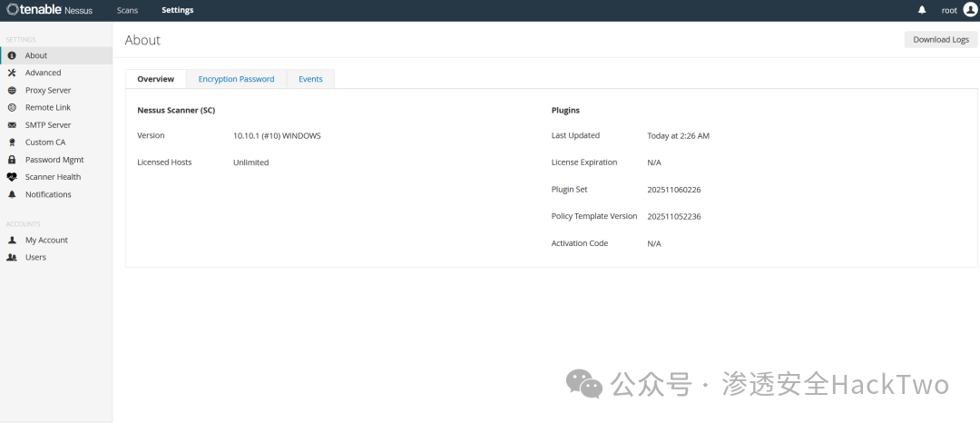
Task: Open the Advanced settings page
Action: click(56, 74)
